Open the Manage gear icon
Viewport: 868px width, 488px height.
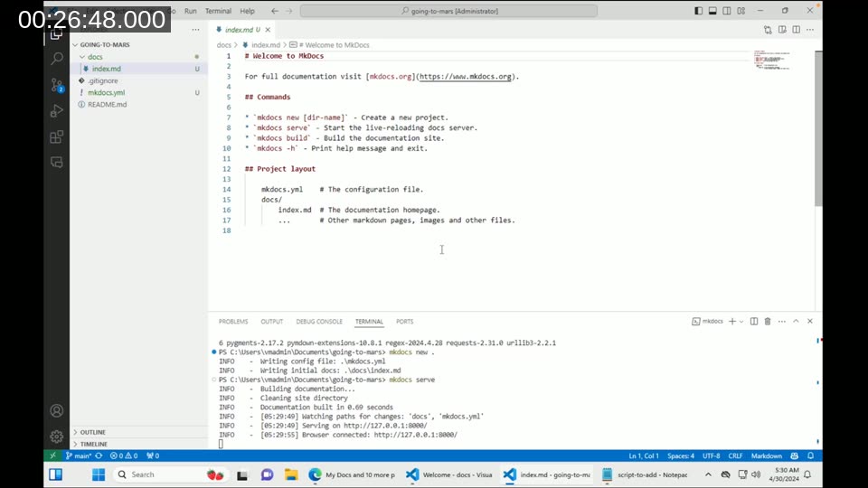56,436
